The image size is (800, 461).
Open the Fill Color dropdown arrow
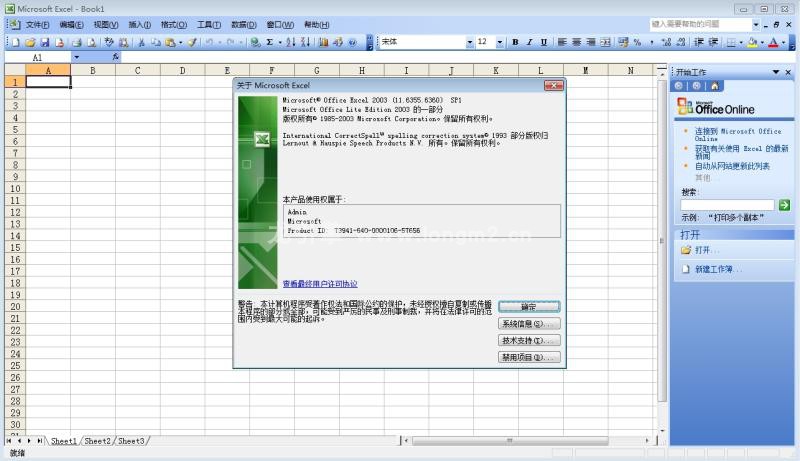(x=762, y=42)
